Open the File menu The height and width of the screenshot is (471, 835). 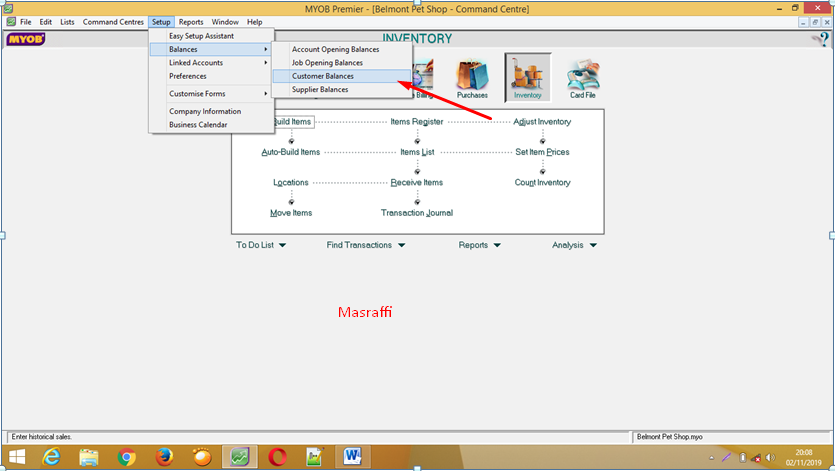click(26, 22)
